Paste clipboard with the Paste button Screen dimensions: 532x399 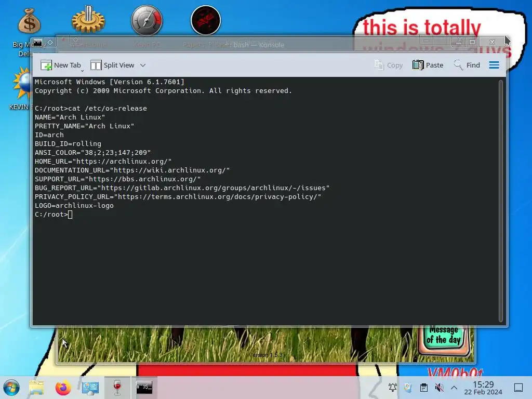click(428, 65)
